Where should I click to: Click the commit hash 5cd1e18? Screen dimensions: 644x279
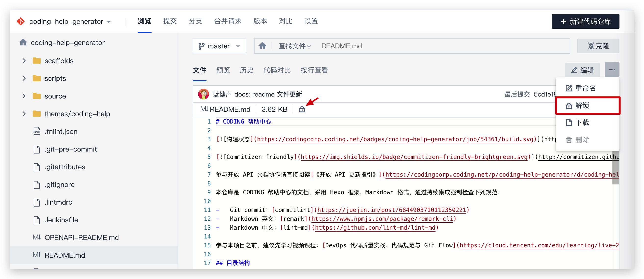544,94
